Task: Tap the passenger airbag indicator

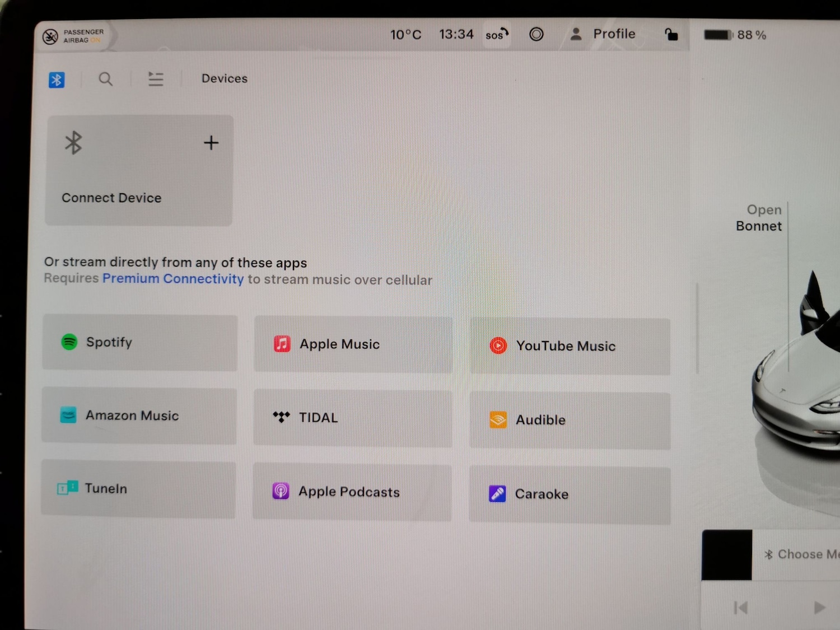Action: (x=73, y=36)
